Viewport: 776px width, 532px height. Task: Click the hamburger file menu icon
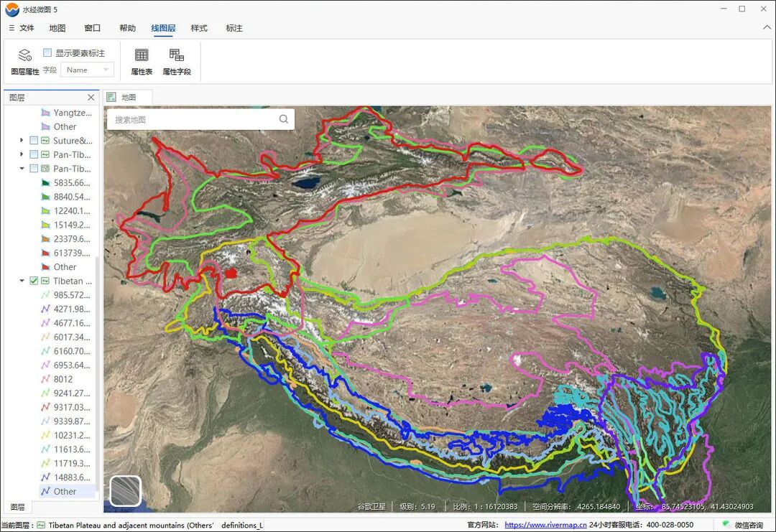click(x=11, y=28)
